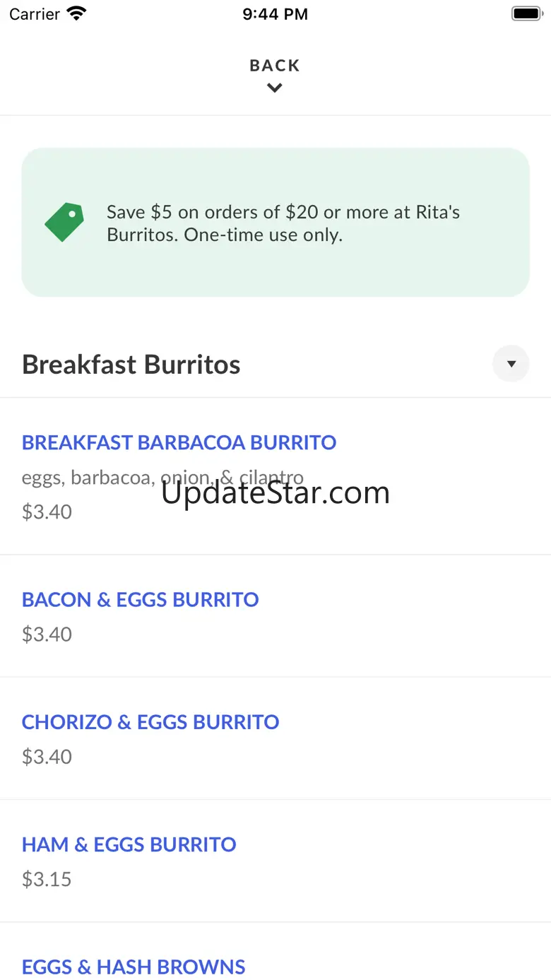Tap the Save $5 promo banner text

coord(283,223)
